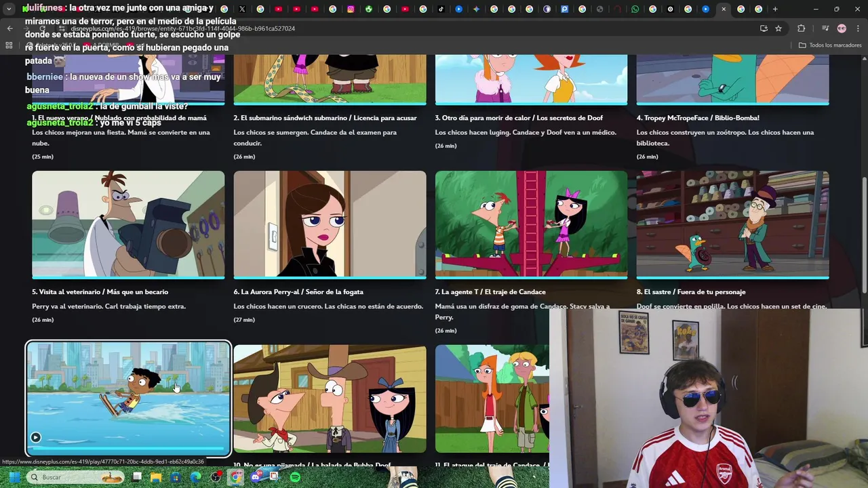Screen dimensions: 868x488
Task: Switch to the Gemini sparkle tab
Action: (x=476, y=9)
